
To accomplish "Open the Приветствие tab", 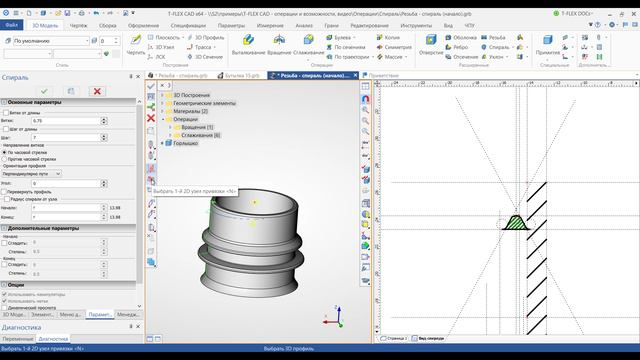I will [381, 76].
